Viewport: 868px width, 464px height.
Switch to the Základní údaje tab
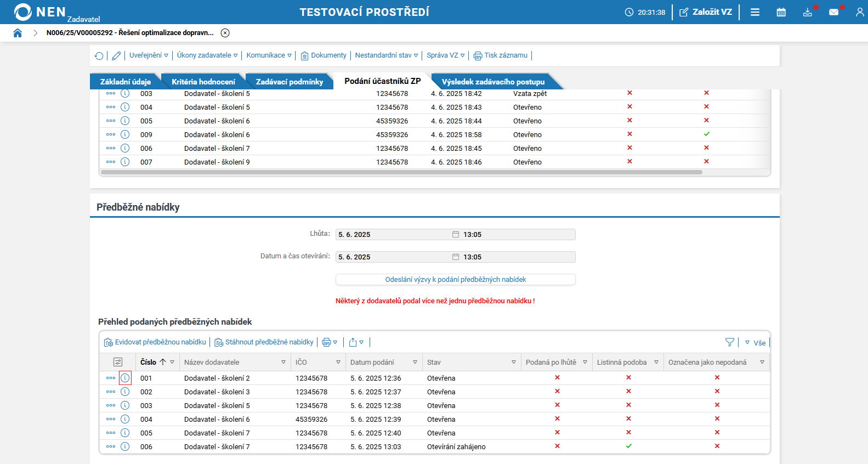[x=126, y=82]
